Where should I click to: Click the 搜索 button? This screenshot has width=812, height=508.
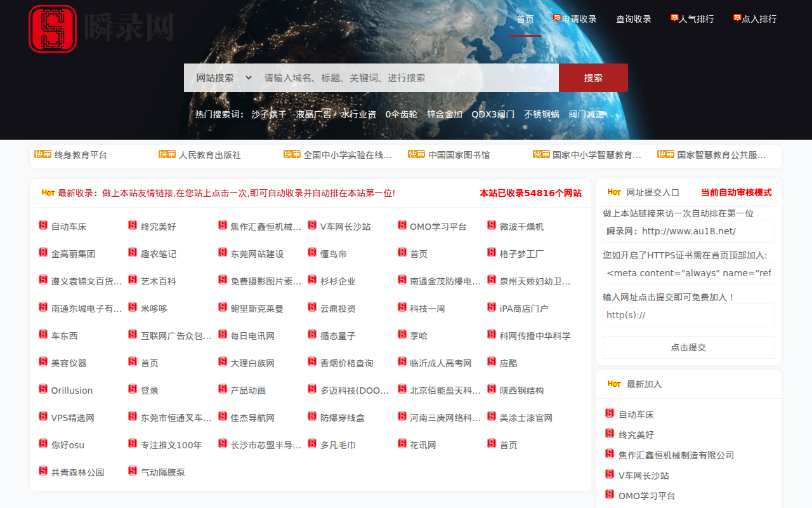593,77
